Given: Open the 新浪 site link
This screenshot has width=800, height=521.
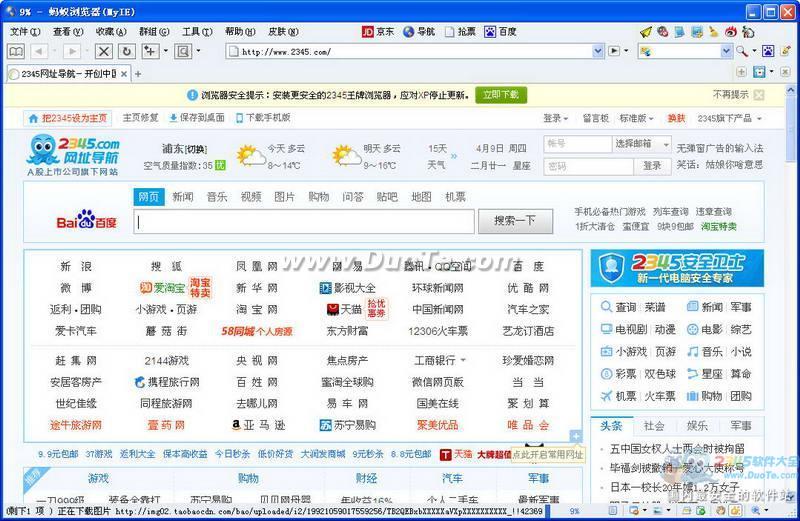Looking at the screenshot, I should click(x=76, y=266).
